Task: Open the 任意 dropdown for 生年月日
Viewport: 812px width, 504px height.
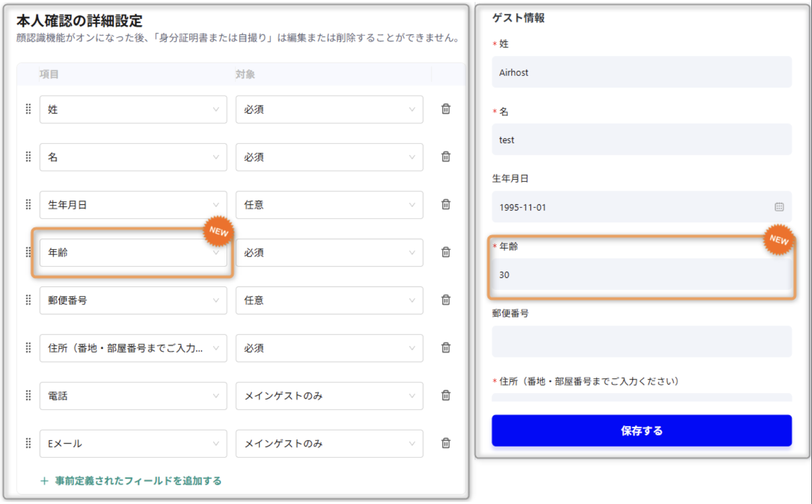Action: [x=329, y=205]
